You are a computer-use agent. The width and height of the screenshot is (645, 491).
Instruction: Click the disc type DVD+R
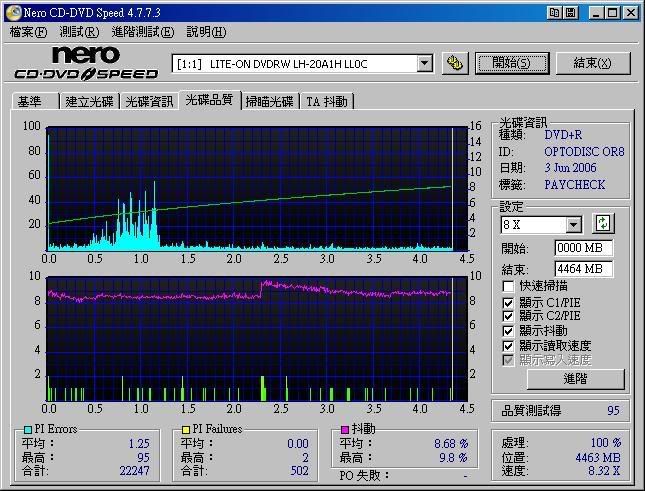[x=563, y=135]
